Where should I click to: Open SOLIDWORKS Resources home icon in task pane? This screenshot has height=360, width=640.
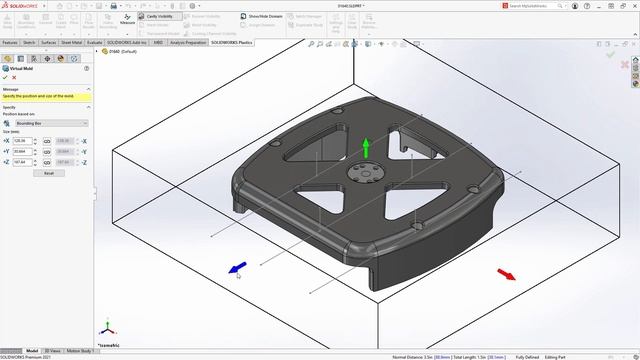pyautogui.click(x=636, y=60)
